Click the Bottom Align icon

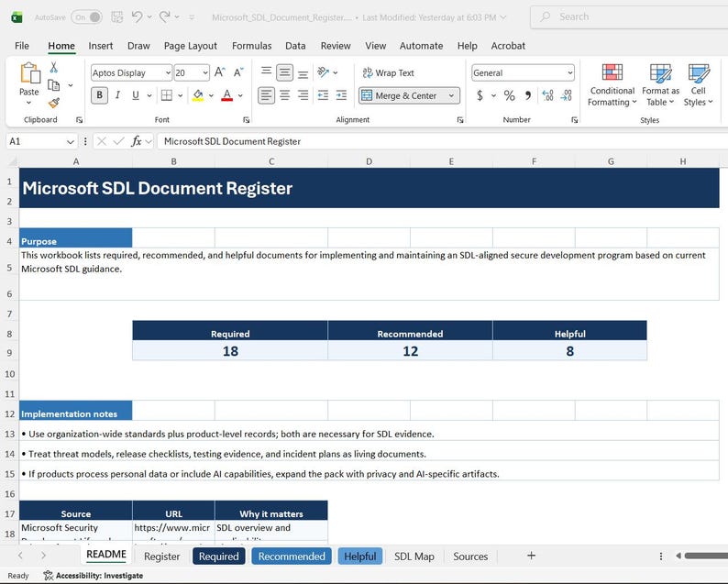[303, 73]
